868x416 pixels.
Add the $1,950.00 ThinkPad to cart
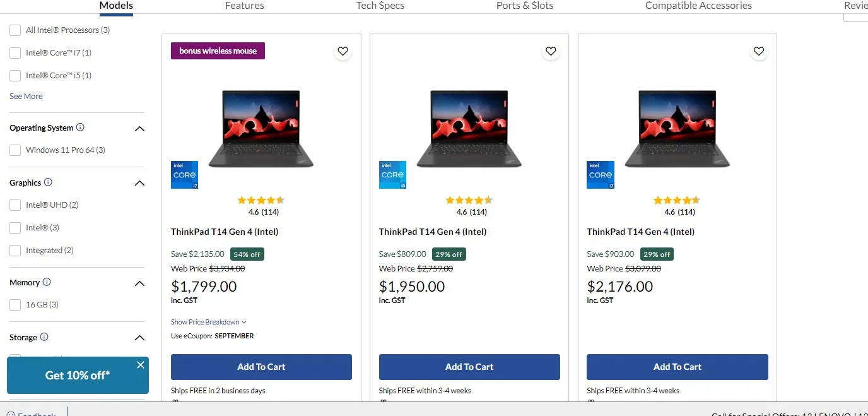tap(469, 367)
